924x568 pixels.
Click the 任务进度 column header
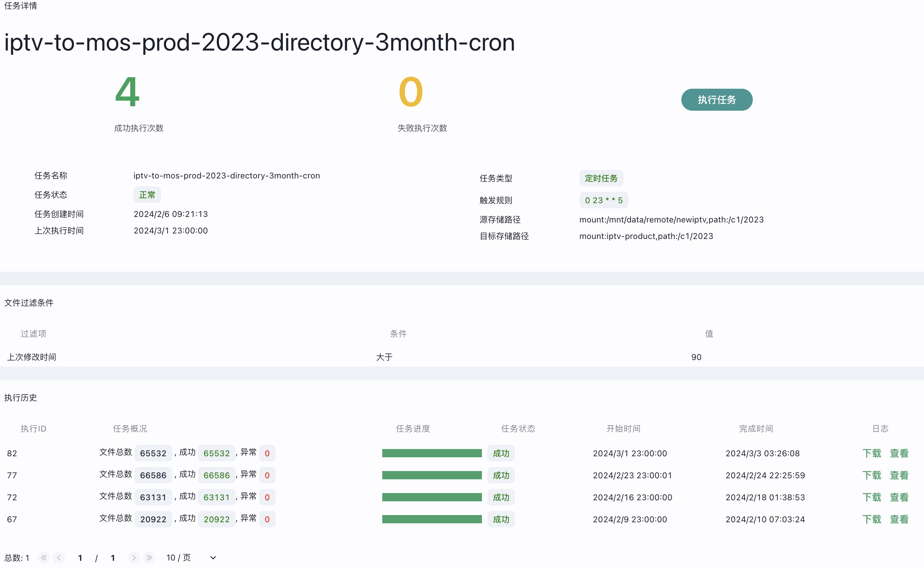[413, 428]
